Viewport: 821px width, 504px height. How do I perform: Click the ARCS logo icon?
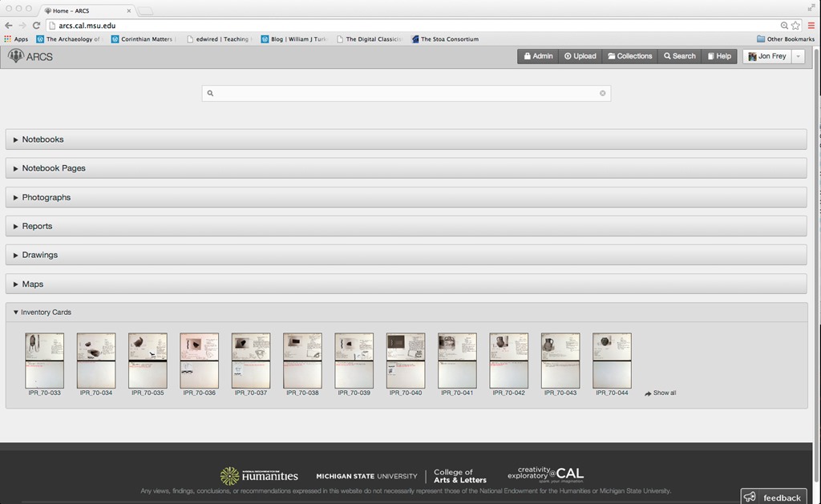pyautogui.click(x=16, y=56)
